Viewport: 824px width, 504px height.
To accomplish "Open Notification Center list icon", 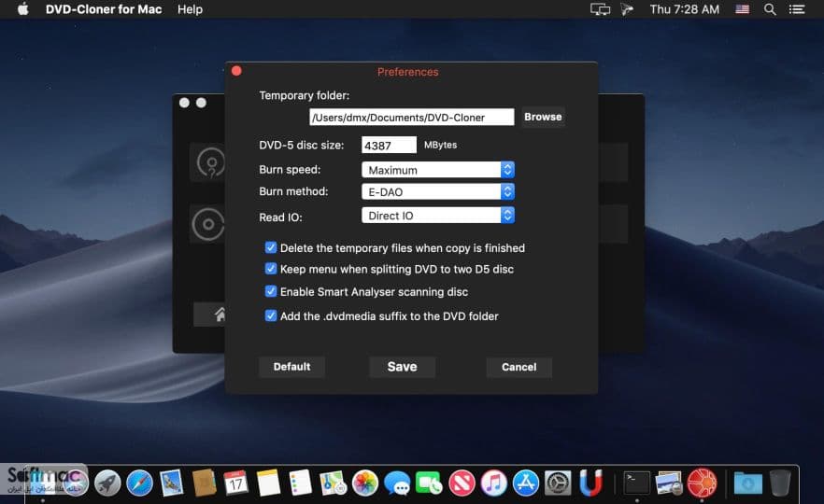I will 797,9.
